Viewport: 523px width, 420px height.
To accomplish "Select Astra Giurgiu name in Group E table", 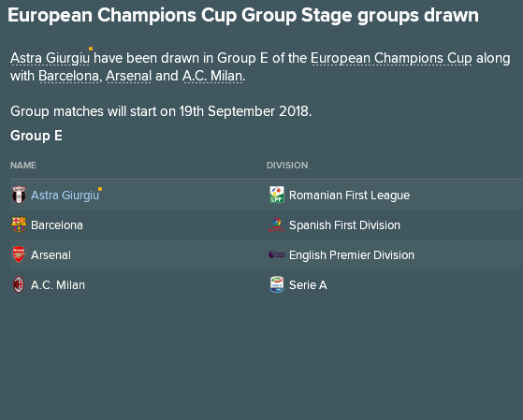I will click(65, 196).
